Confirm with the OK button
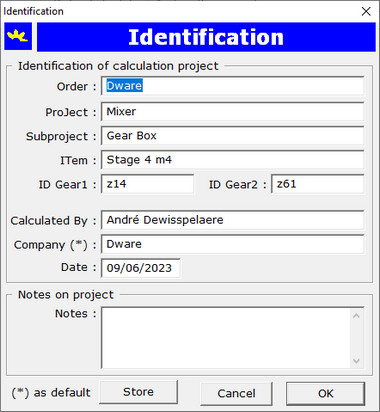This screenshot has height=412, width=380. coord(325,393)
